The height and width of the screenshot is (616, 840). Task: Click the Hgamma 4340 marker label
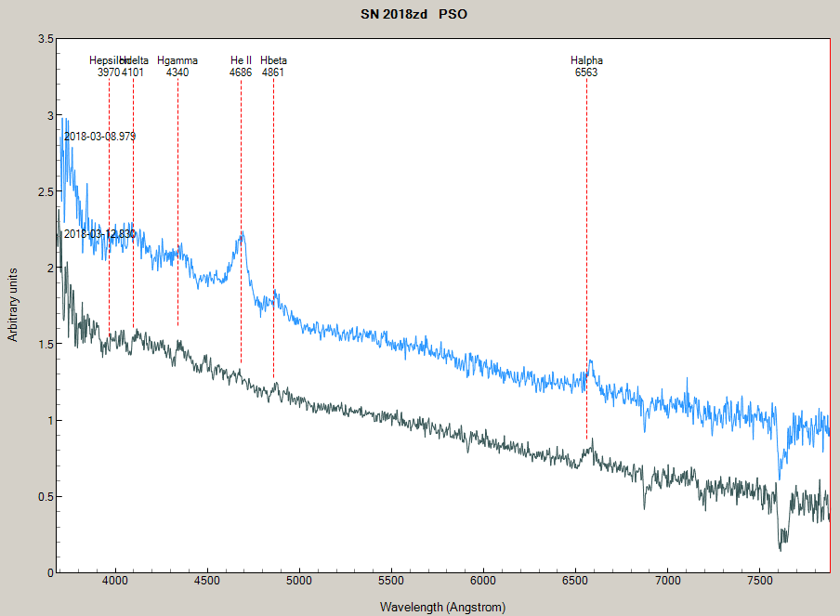pyautogui.click(x=177, y=66)
